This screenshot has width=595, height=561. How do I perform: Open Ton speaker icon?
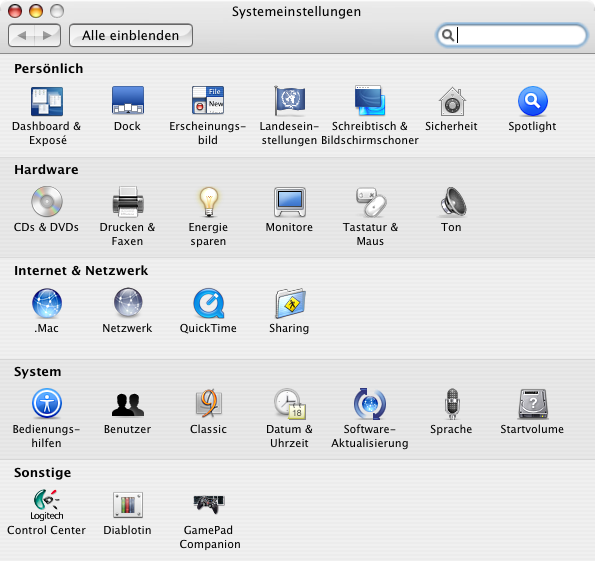[453, 201]
